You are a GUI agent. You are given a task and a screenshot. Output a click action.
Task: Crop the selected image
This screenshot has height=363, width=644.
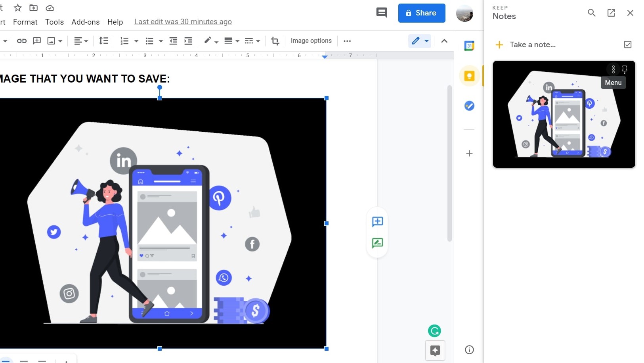[x=275, y=41]
